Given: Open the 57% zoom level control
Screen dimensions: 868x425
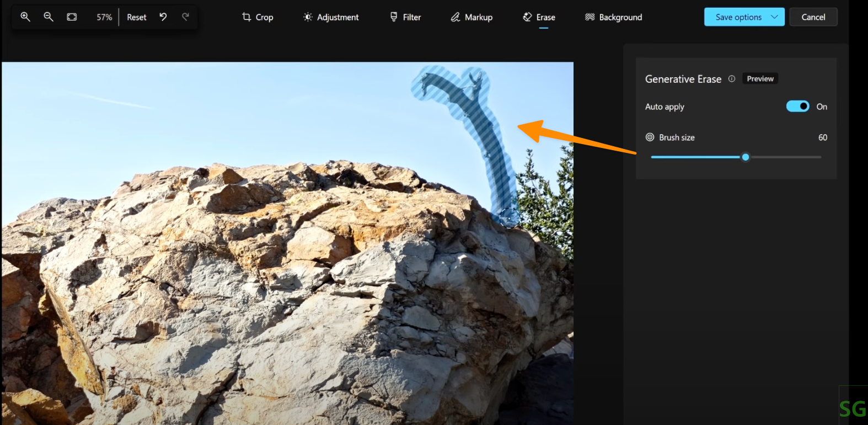Looking at the screenshot, I should 104,17.
